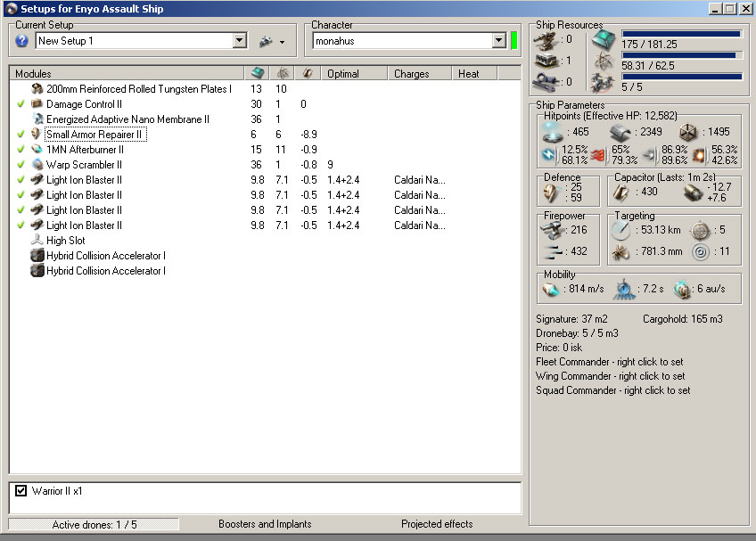Click the CPU resource icon beside 175 / 181.25
The image size is (756, 541).
604,40
